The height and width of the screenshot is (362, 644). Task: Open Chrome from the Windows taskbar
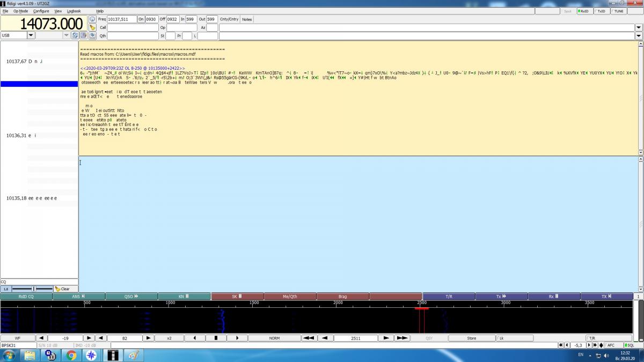pos(71,355)
